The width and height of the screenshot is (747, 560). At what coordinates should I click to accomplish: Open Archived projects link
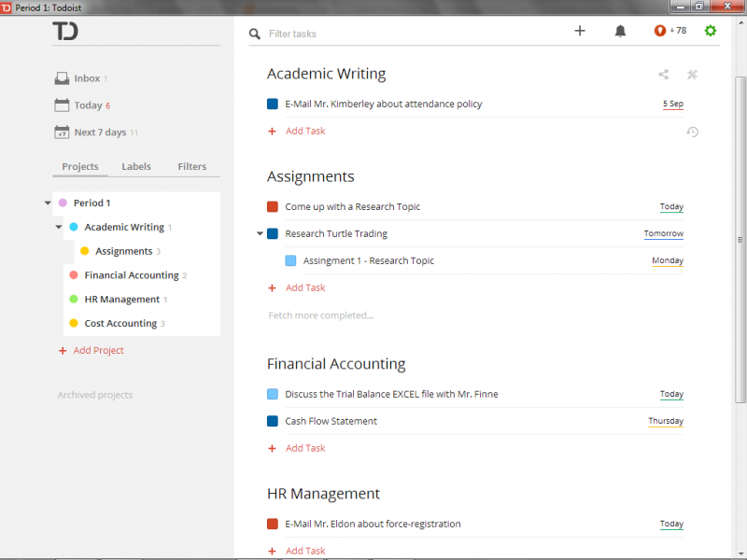tap(95, 395)
